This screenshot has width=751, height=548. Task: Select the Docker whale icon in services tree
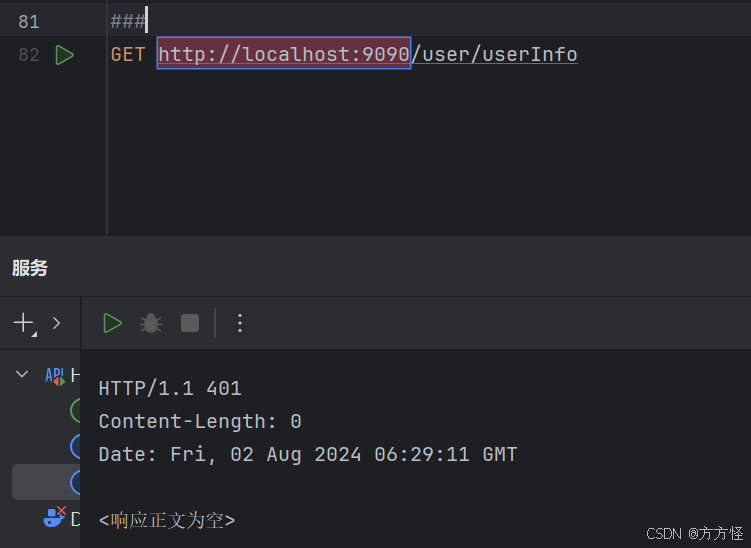tap(55, 517)
